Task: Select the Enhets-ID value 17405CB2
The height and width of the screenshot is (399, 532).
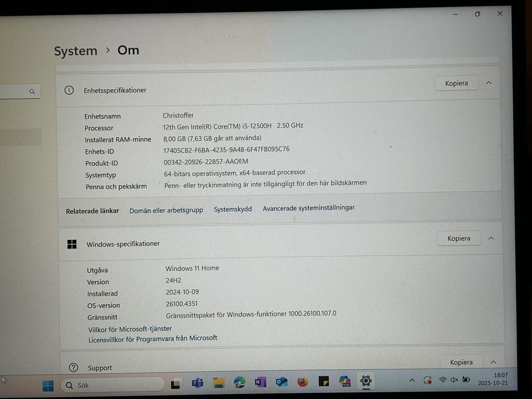Action: coord(226,150)
